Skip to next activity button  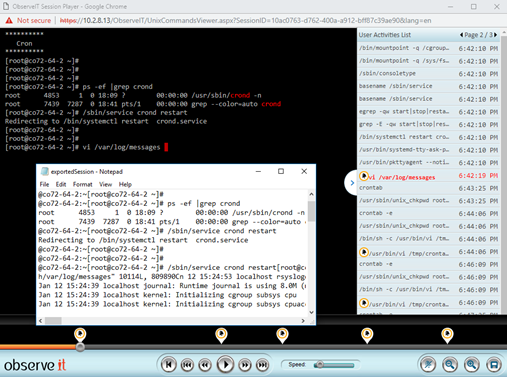(x=263, y=365)
